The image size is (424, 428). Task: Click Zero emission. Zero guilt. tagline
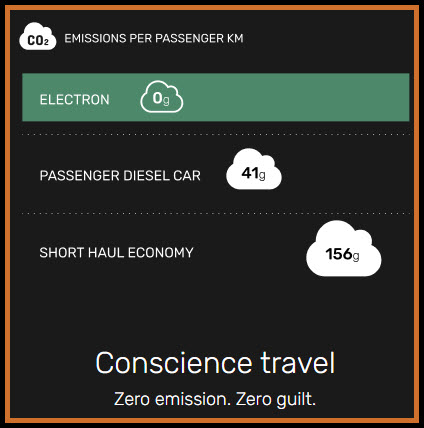(x=215, y=399)
